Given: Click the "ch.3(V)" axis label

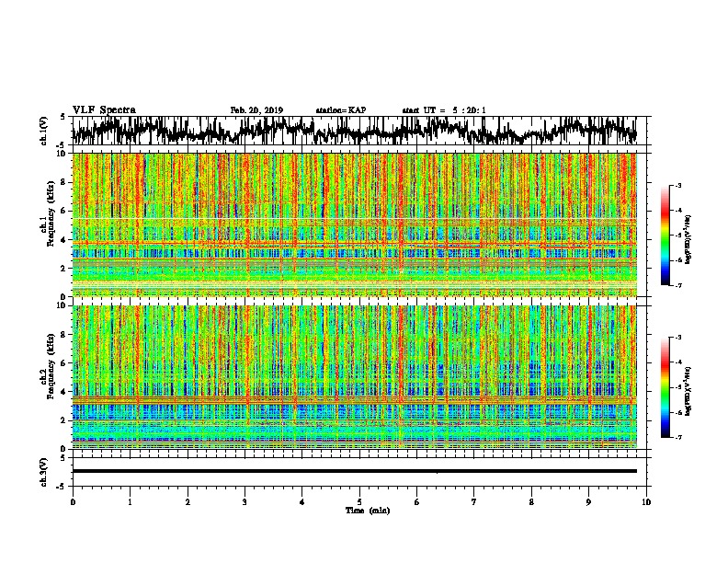Looking at the screenshot, I should point(43,473).
